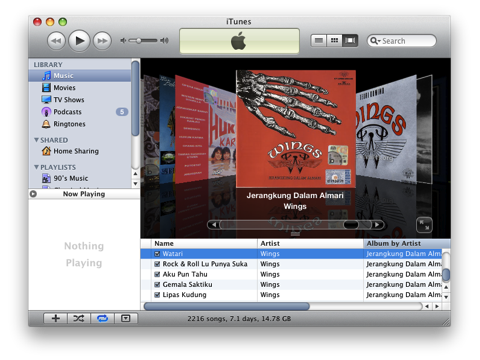Click song list vertical scroll down arrow
The width and height of the screenshot is (480, 360).
pos(446,296)
